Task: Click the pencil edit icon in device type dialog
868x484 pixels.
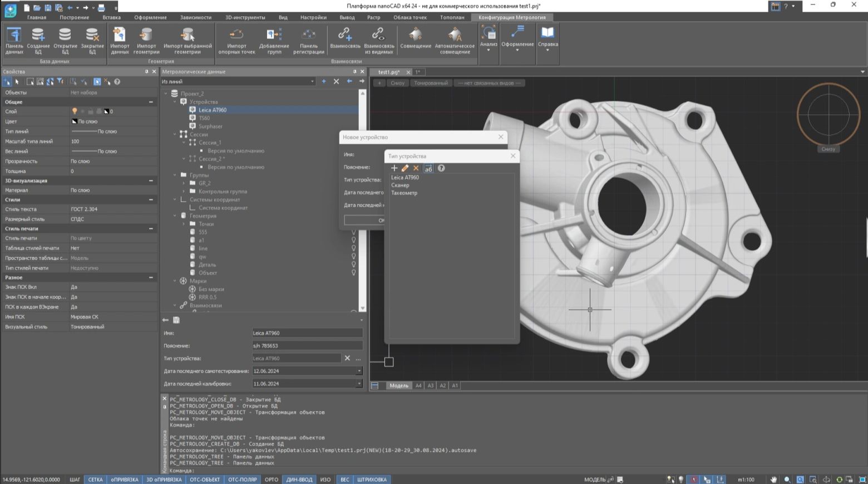Action: pyautogui.click(x=405, y=168)
